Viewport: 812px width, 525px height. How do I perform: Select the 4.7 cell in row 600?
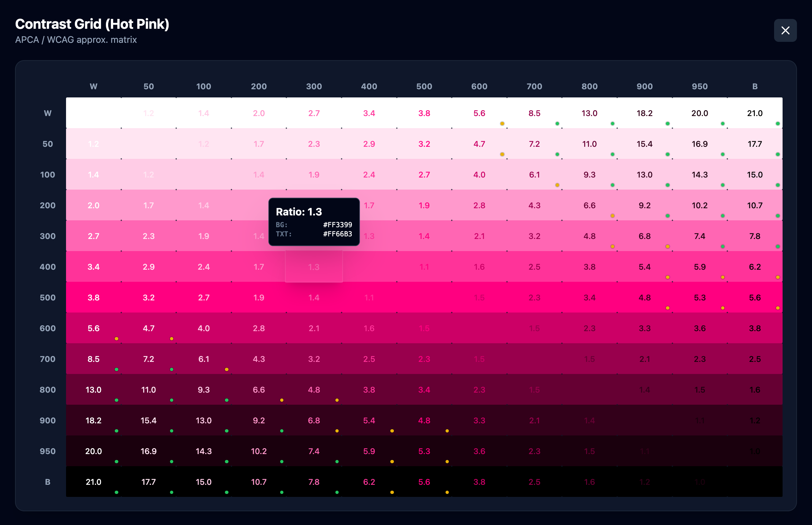pos(149,328)
